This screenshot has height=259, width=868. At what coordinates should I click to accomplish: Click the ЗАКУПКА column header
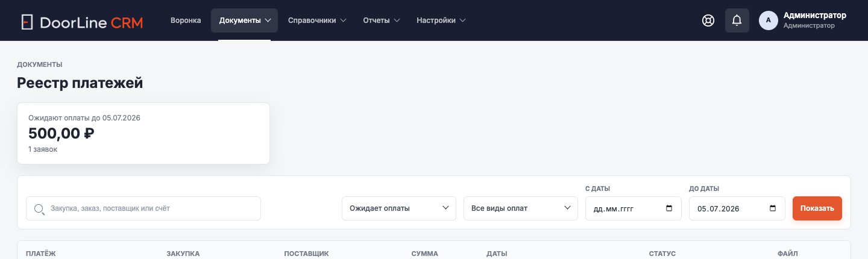click(183, 254)
